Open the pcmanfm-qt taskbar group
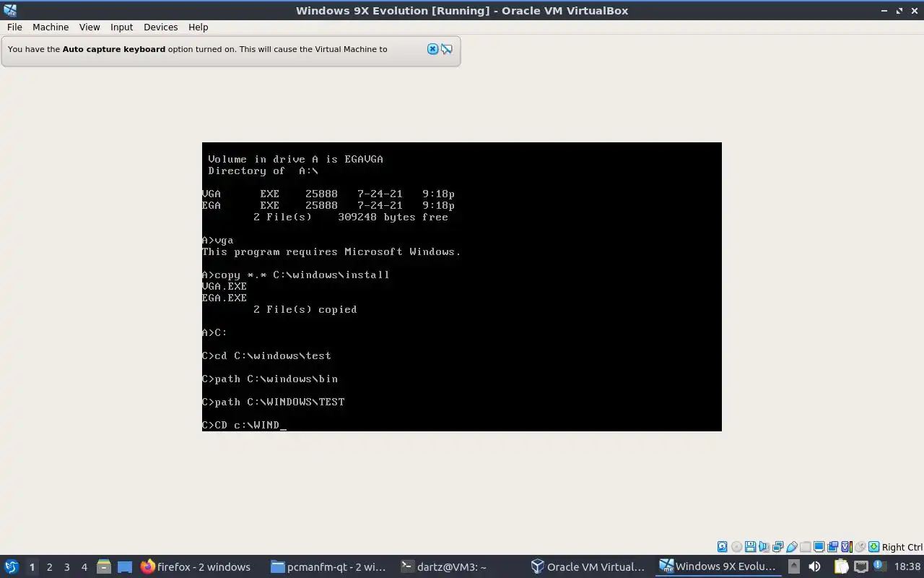Screen dimensions: 924x578 [328, 566]
